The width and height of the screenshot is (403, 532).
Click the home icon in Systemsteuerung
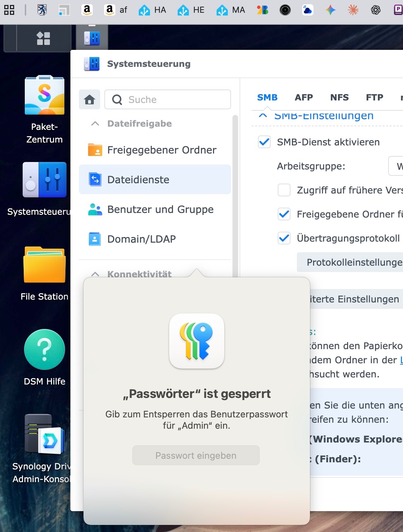pos(90,99)
